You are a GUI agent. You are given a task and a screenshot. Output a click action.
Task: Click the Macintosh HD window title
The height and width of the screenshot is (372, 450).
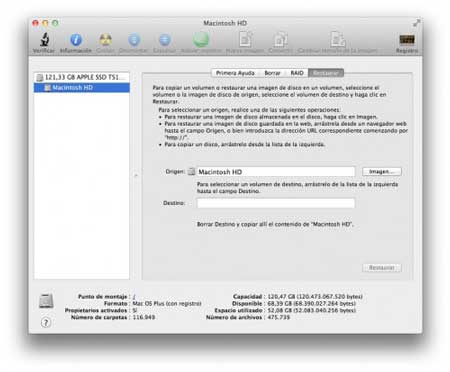click(225, 23)
